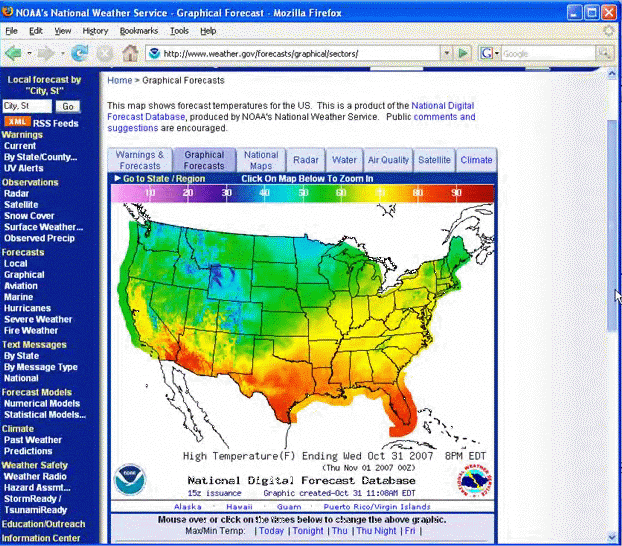Screen dimensions: 622x546
Task: Click the temperature color scale legend bar
Action: (x=303, y=194)
